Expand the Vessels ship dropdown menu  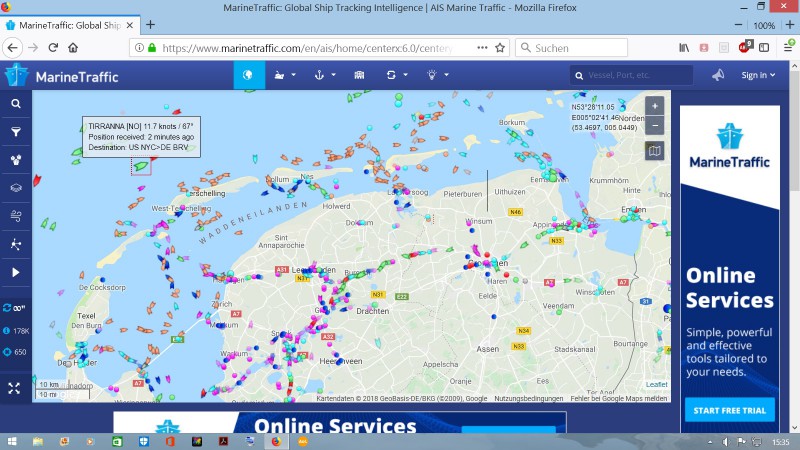(285, 75)
